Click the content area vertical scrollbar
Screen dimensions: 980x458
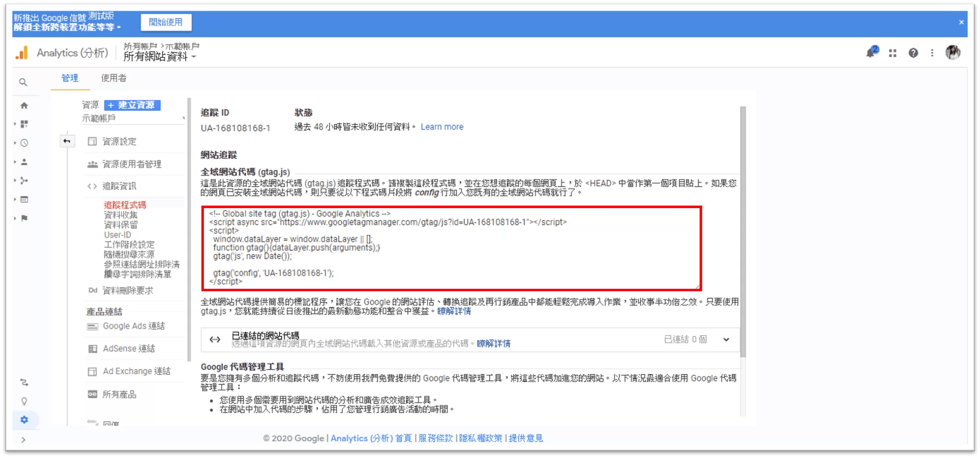(x=743, y=231)
